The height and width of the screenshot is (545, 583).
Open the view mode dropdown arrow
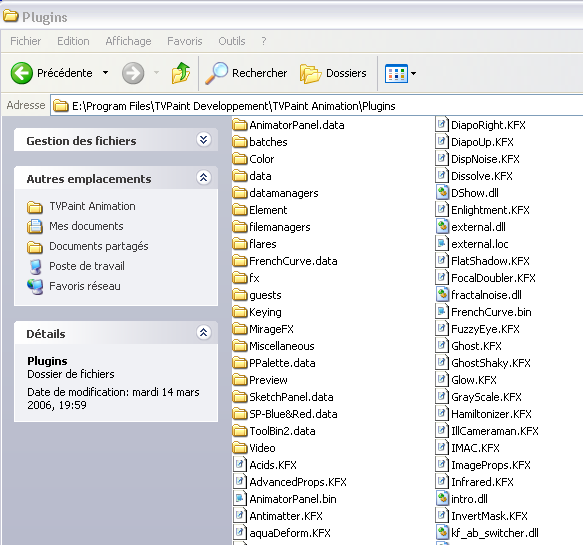413,73
